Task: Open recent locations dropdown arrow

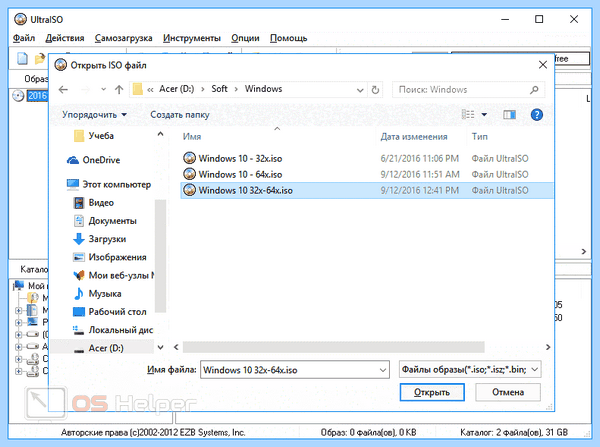Action: click(x=103, y=90)
